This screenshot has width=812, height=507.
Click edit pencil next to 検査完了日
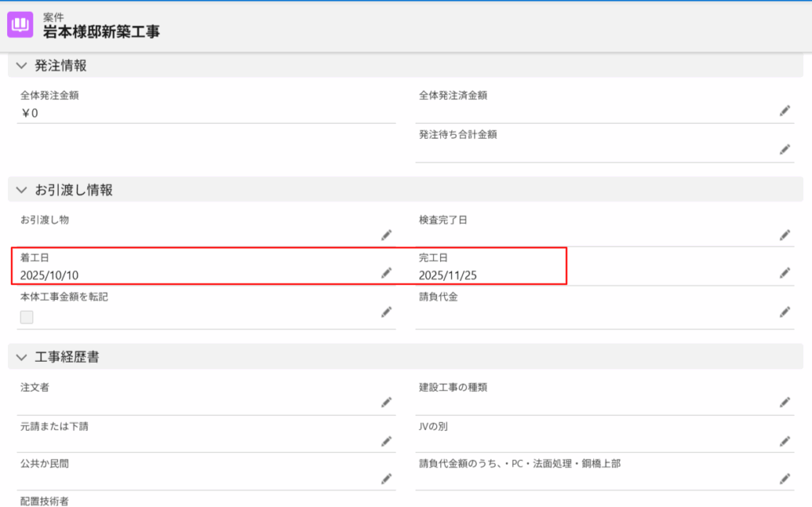(x=784, y=235)
